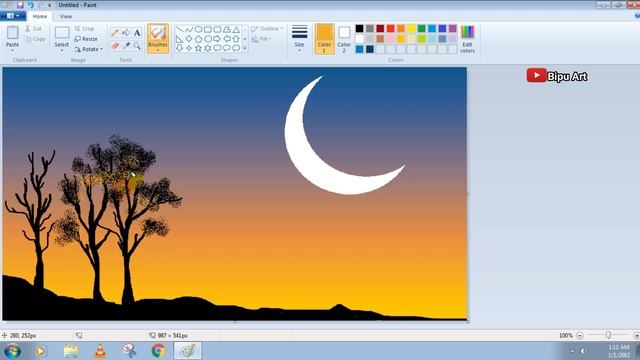
Task: Choose the Right arrow shape
Action: (x=217, y=39)
